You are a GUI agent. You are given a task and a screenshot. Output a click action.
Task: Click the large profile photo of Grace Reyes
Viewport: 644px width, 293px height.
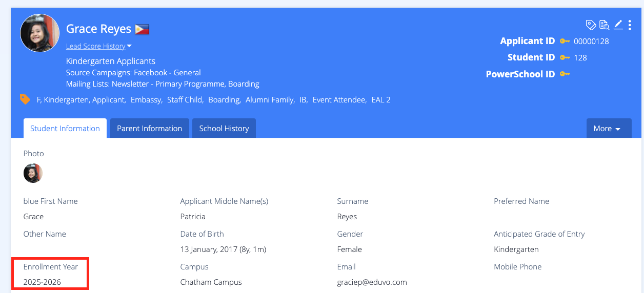40,33
